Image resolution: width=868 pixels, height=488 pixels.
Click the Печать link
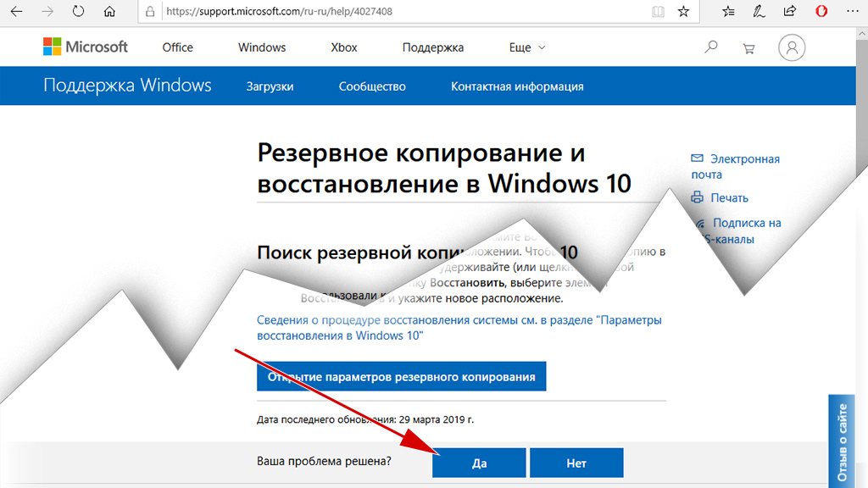[x=730, y=197]
